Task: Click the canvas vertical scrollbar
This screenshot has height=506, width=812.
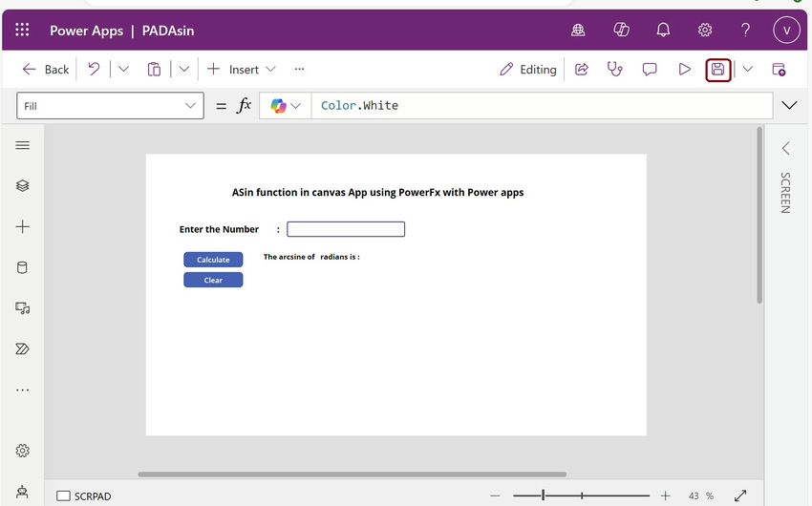Action: click(759, 215)
